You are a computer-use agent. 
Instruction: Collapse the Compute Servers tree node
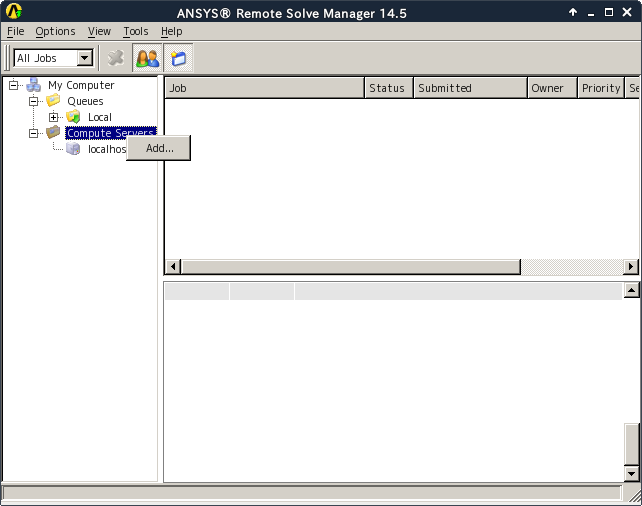[x=34, y=133]
